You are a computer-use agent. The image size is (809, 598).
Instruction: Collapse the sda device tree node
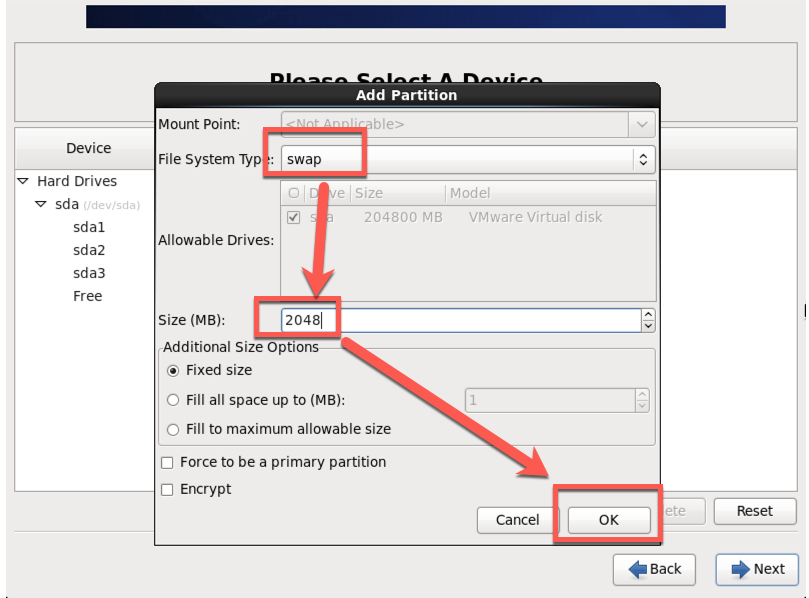point(40,204)
